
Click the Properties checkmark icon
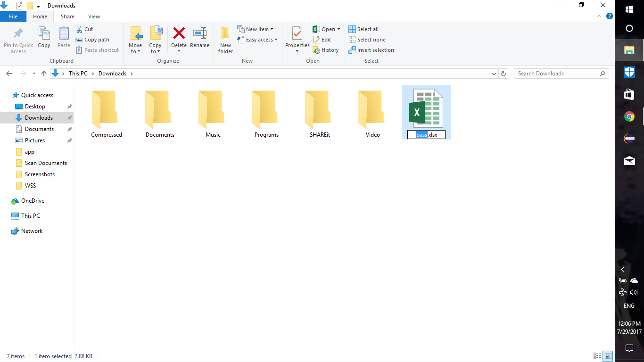click(297, 34)
